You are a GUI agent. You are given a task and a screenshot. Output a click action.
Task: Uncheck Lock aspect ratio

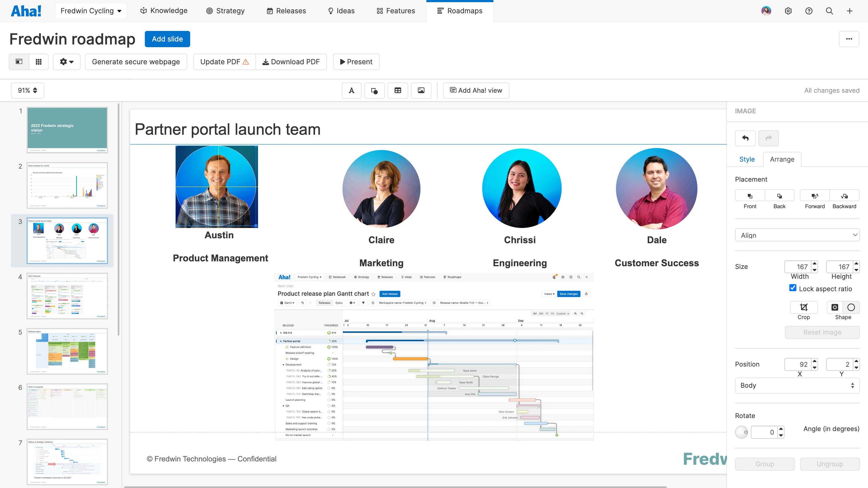click(792, 288)
